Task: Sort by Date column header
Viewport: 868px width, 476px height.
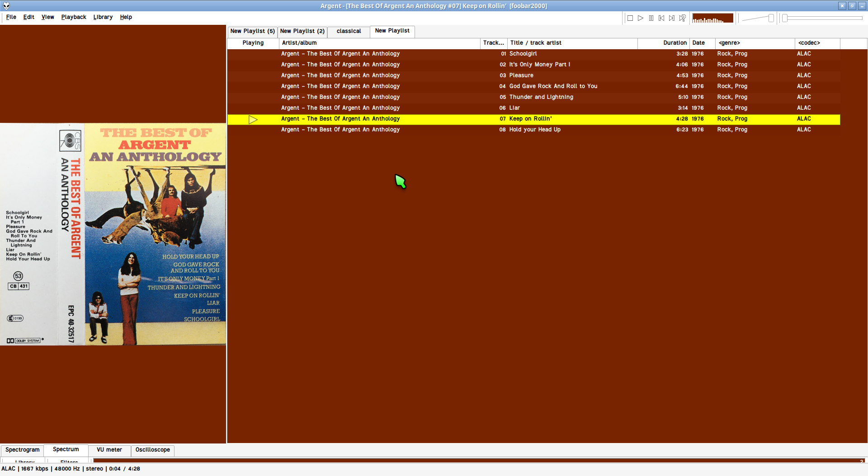Action: click(x=703, y=43)
